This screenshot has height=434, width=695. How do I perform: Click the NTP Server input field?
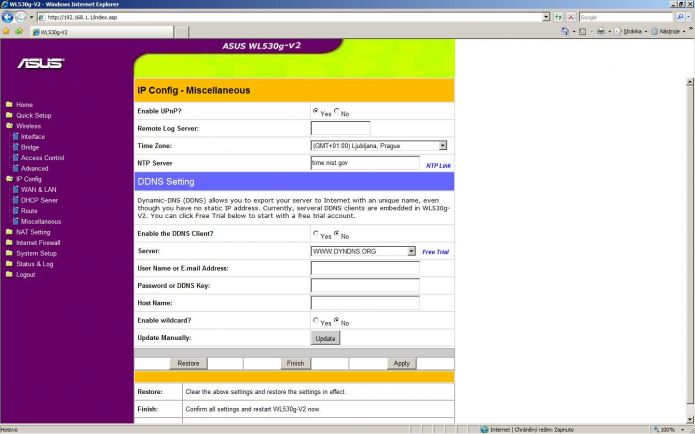365,163
